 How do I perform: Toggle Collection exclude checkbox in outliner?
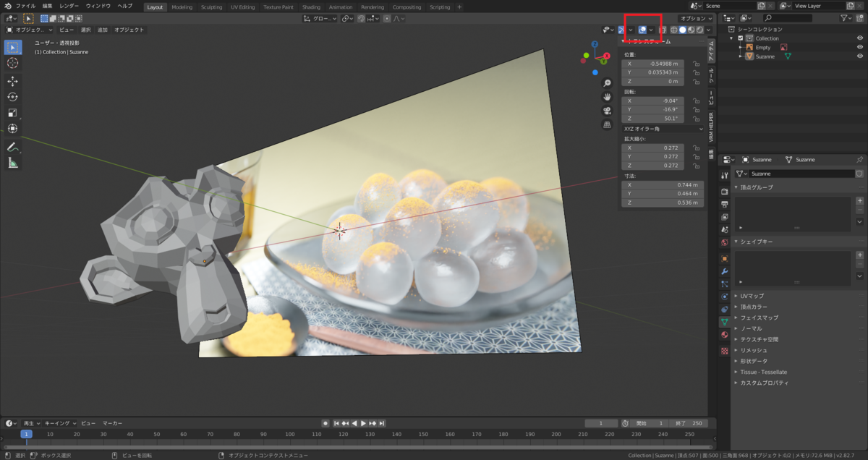point(740,38)
